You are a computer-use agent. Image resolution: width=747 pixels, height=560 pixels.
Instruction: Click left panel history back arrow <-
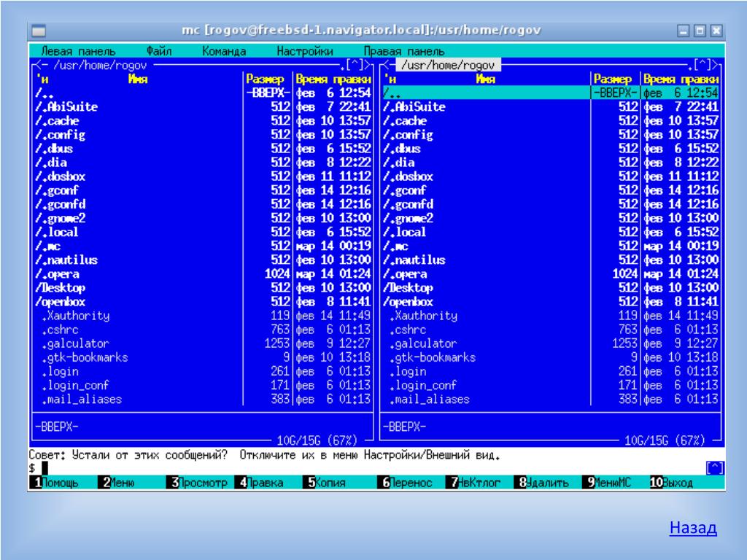click(x=41, y=65)
